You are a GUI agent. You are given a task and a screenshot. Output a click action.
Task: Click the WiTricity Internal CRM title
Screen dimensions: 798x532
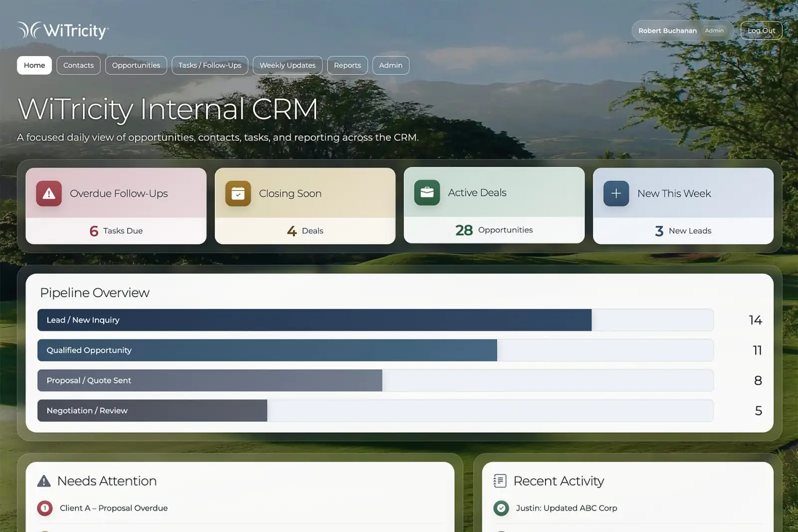(168, 109)
